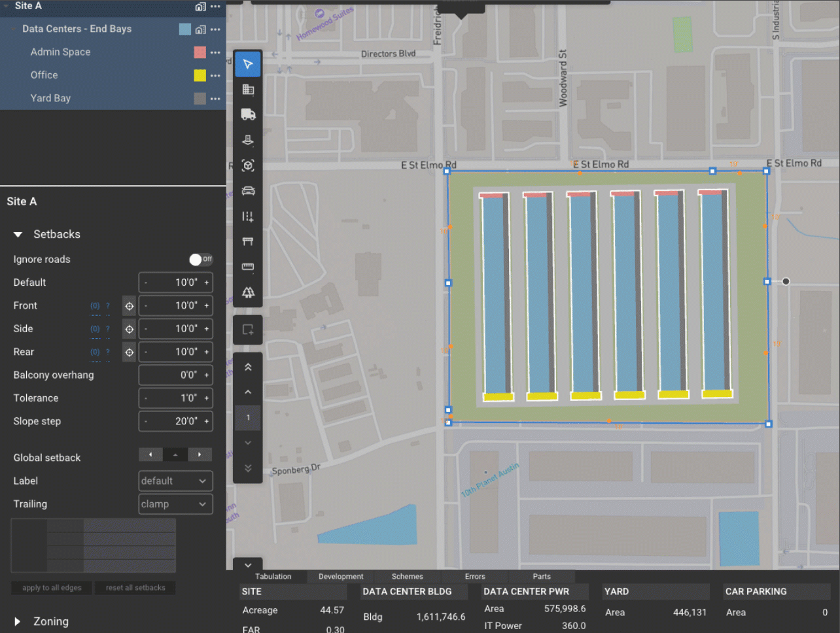This screenshot has height=633, width=840.
Task: Open the Schemes tab
Action: click(407, 577)
